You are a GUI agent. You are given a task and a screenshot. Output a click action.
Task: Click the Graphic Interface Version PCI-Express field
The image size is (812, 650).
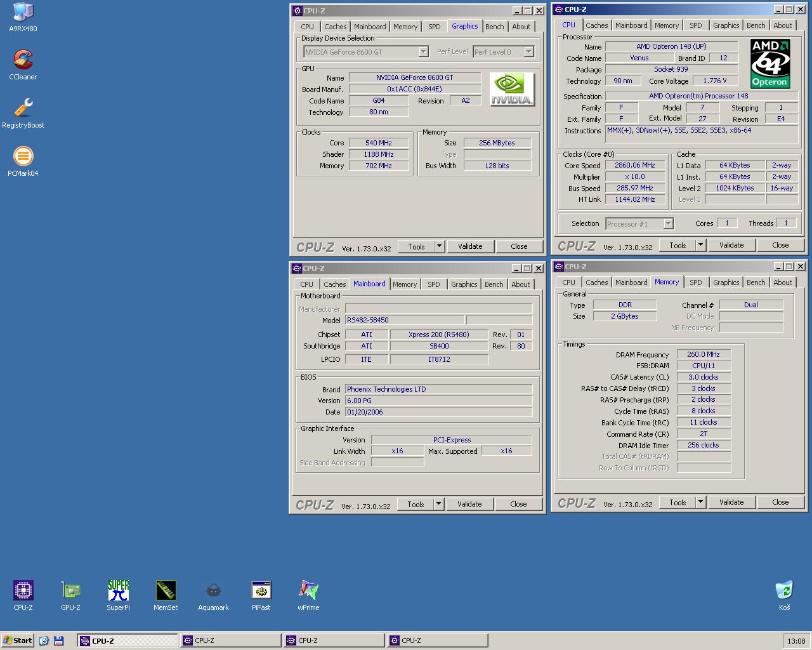(x=452, y=440)
